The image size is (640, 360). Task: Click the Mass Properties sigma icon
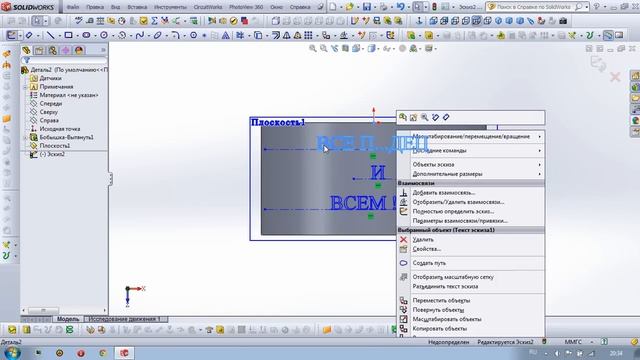(x=154, y=21)
